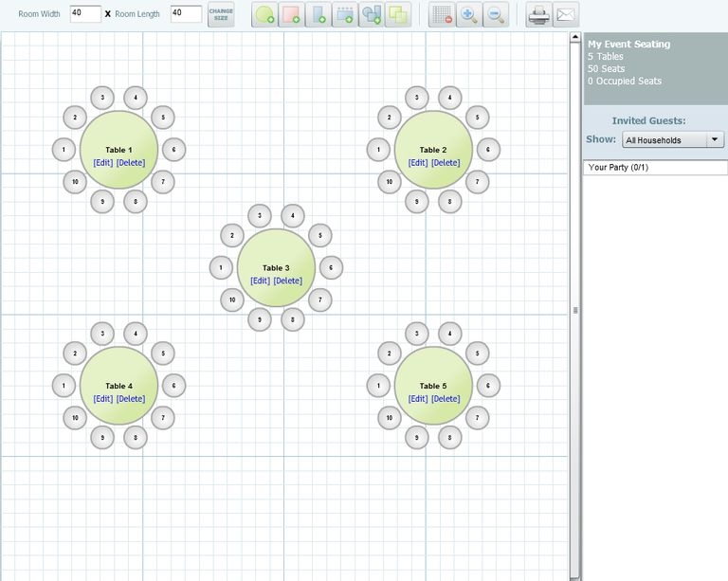This screenshot has width=728, height=581.
Task: Click the Change Size button
Action: tap(221, 15)
